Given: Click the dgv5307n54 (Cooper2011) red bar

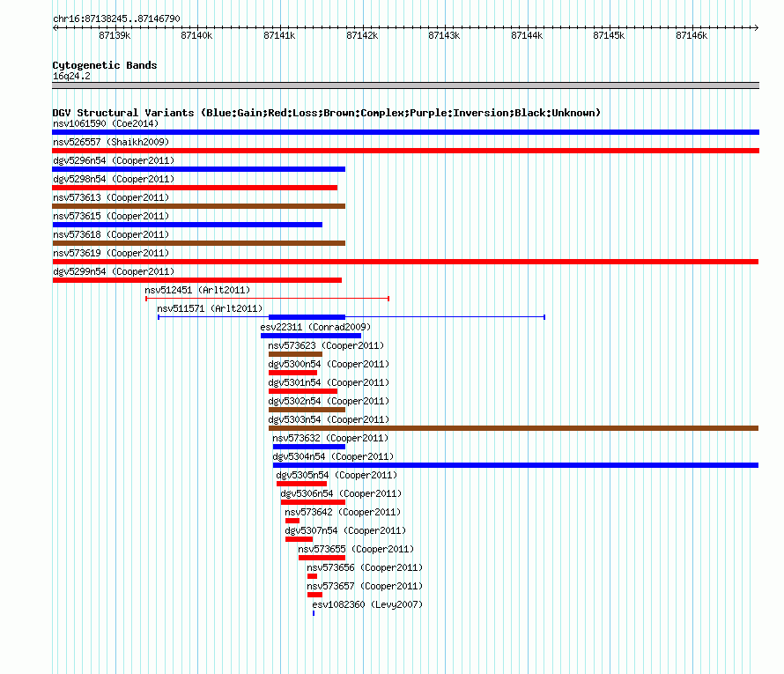Looking at the screenshot, I should [299, 539].
